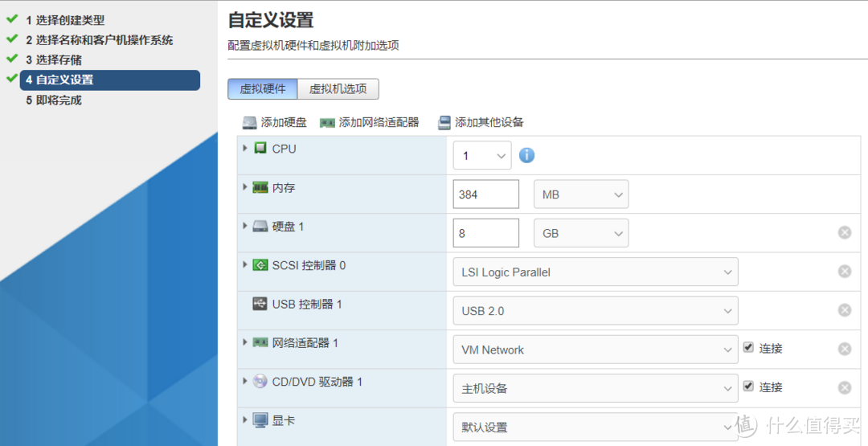Expand the SCSI 控制器 0 row
Screen dimensions: 868x446
245,264
